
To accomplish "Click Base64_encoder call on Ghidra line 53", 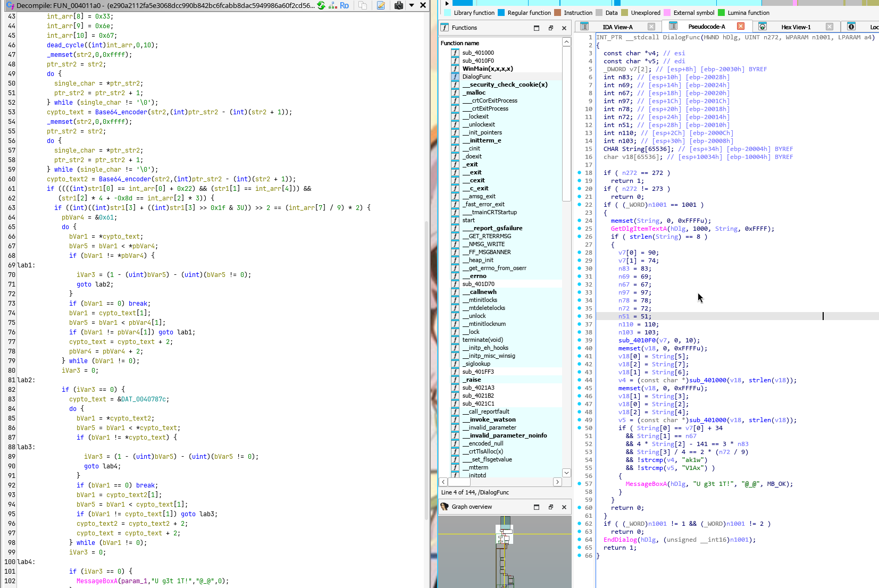I will [121, 112].
